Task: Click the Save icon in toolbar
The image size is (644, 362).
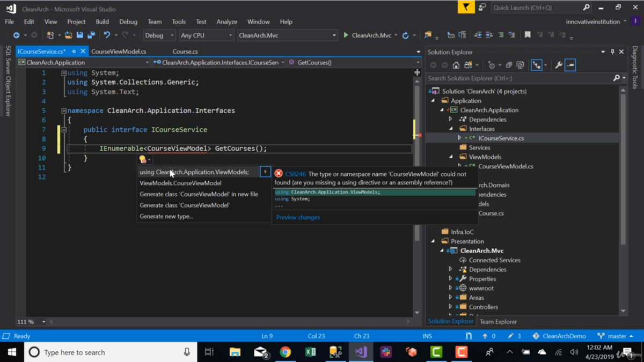Action: 80,35
